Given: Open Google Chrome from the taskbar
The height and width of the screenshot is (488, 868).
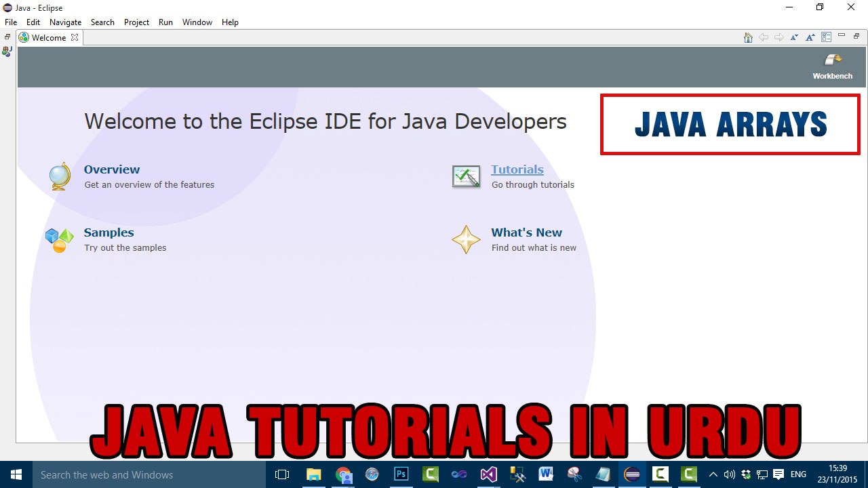Looking at the screenshot, I should point(343,474).
